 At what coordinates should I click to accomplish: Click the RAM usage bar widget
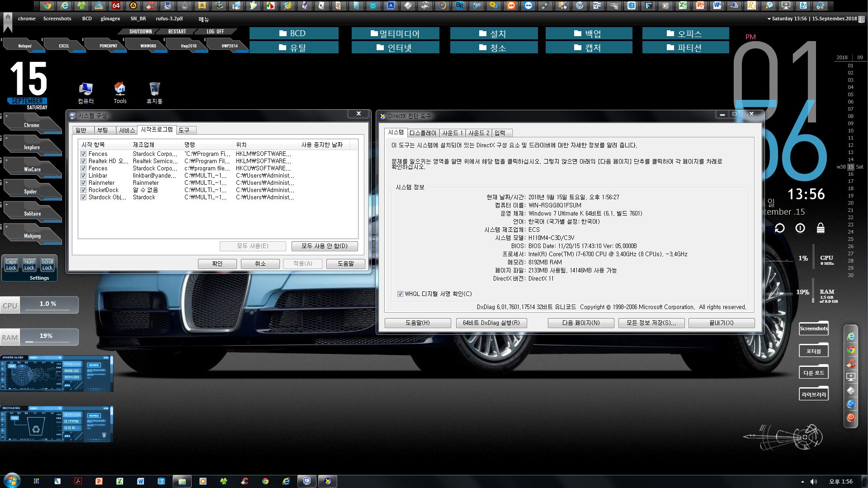[39, 337]
